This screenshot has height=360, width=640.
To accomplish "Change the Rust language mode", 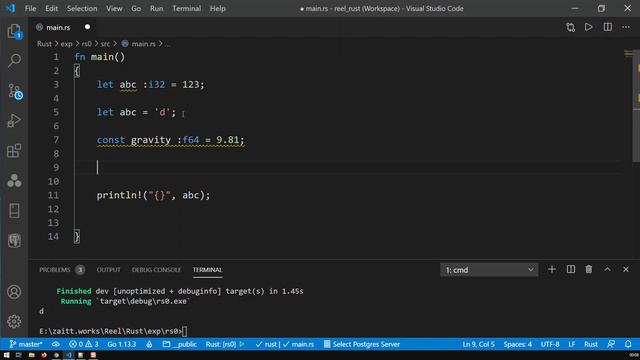I will 591,344.
